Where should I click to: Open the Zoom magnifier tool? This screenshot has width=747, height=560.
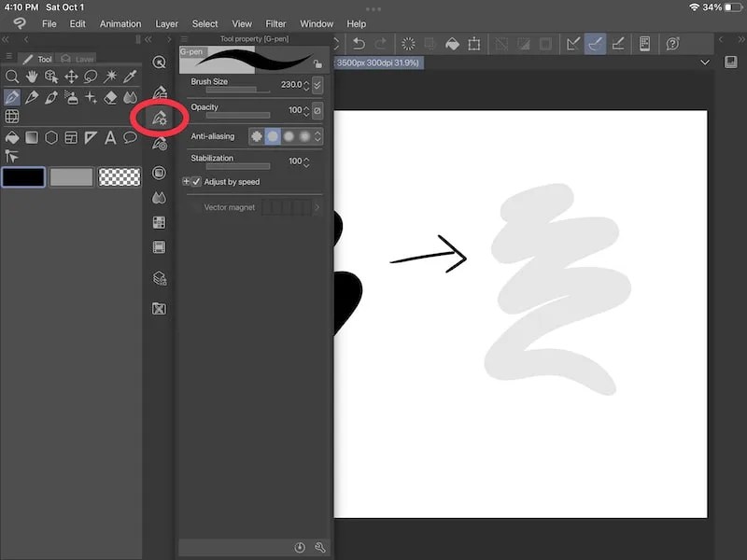point(11,77)
